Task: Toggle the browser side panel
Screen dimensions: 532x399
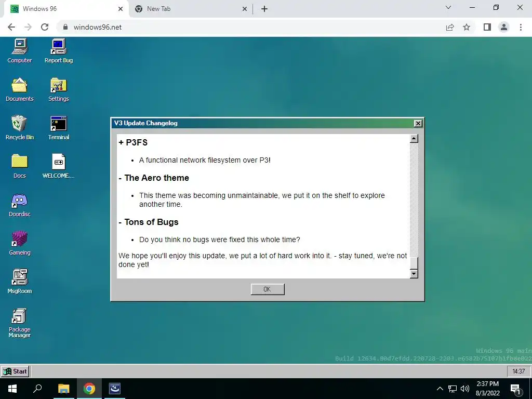Action: 487,27
